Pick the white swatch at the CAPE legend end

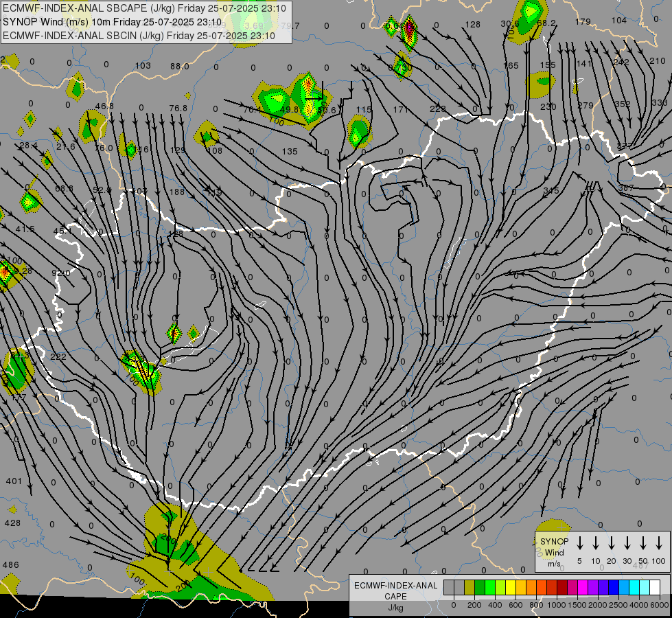click(655, 588)
